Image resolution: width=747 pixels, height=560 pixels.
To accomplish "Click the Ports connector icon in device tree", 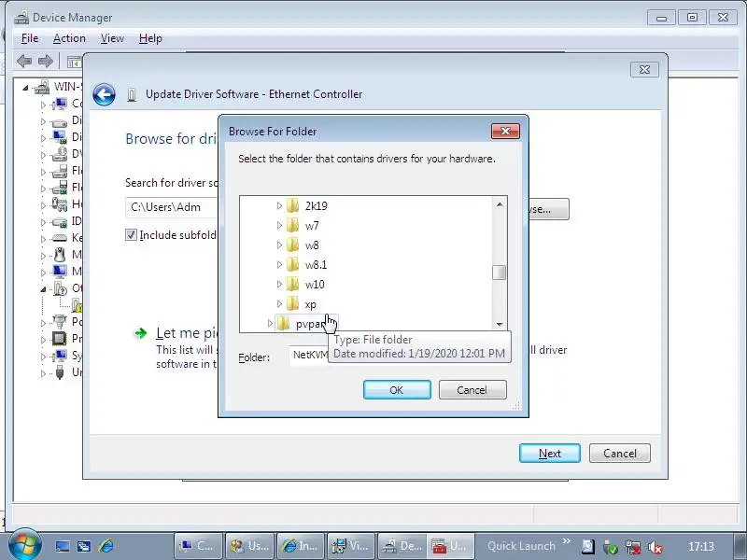I will coord(60,322).
